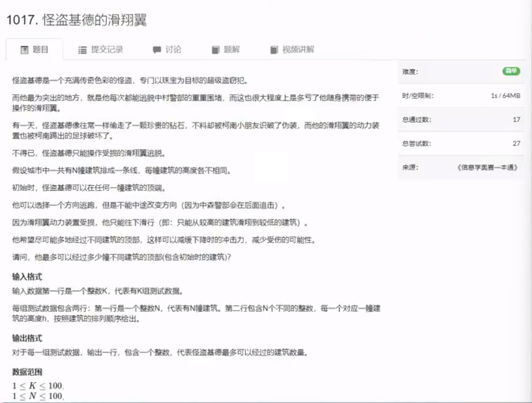Click the total passed count 17
The height and width of the screenshot is (403, 532).
pos(516,119)
